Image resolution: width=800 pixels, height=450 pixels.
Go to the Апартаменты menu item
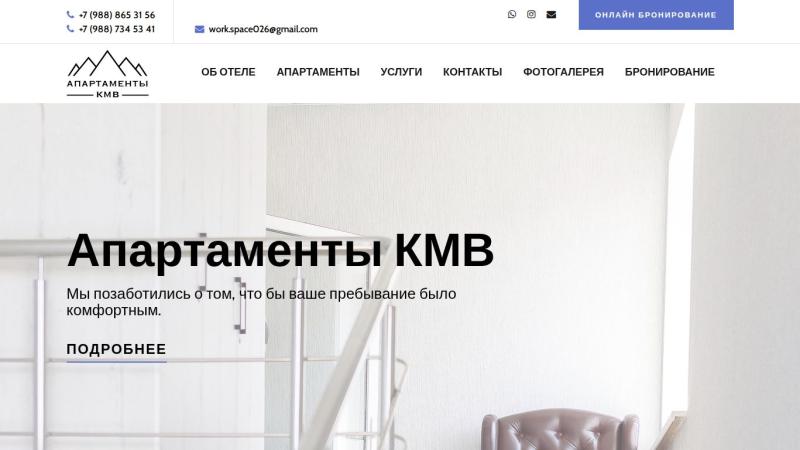coord(318,72)
